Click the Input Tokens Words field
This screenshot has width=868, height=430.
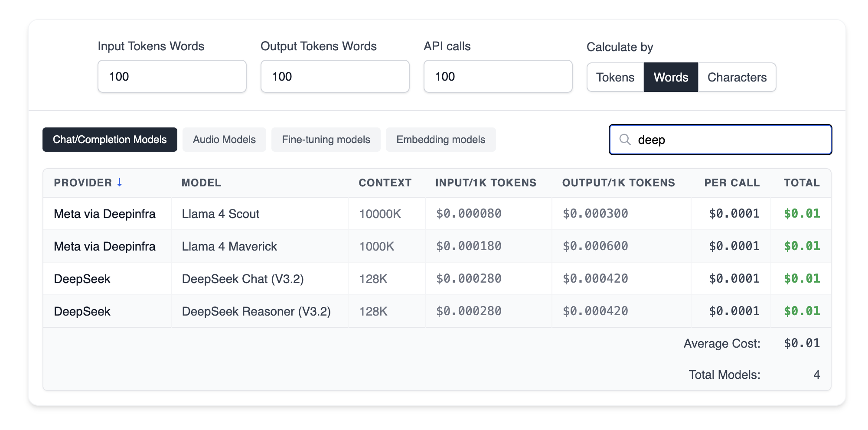[172, 76]
